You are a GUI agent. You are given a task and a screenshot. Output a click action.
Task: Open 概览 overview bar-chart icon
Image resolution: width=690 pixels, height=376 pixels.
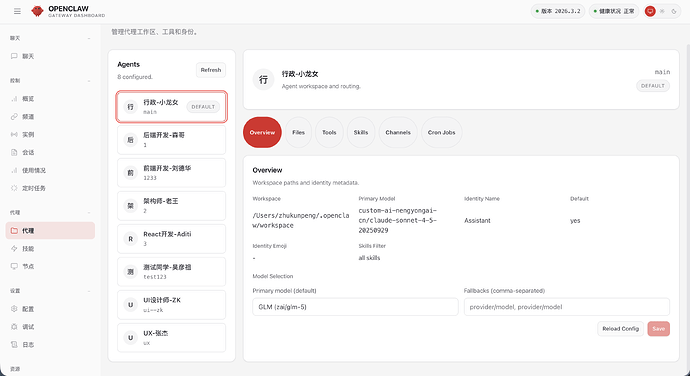coord(14,99)
